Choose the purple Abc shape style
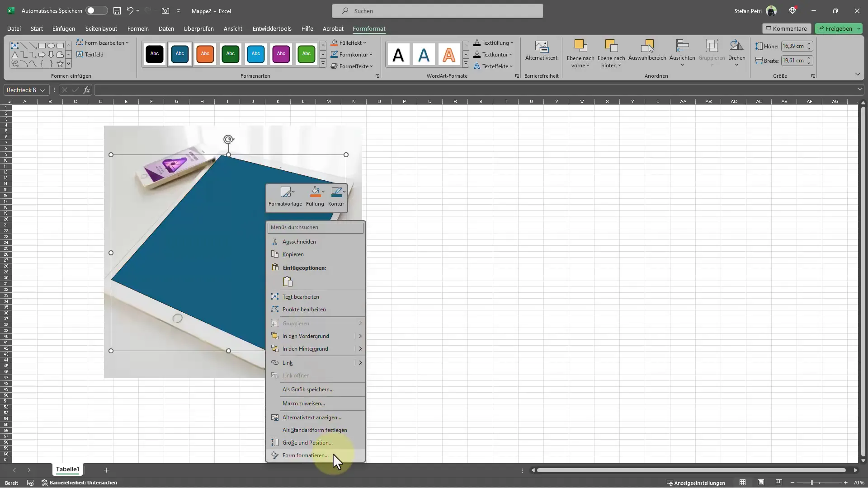The height and width of the screenshot is (488, 868). coord(281,54)
